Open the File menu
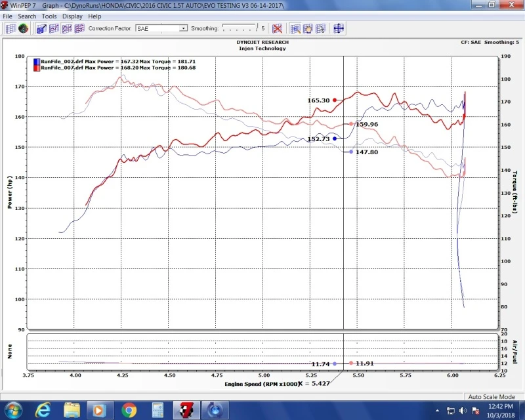Image resolution: width=525 pixels, height=420 pixels. coord(8,16)
